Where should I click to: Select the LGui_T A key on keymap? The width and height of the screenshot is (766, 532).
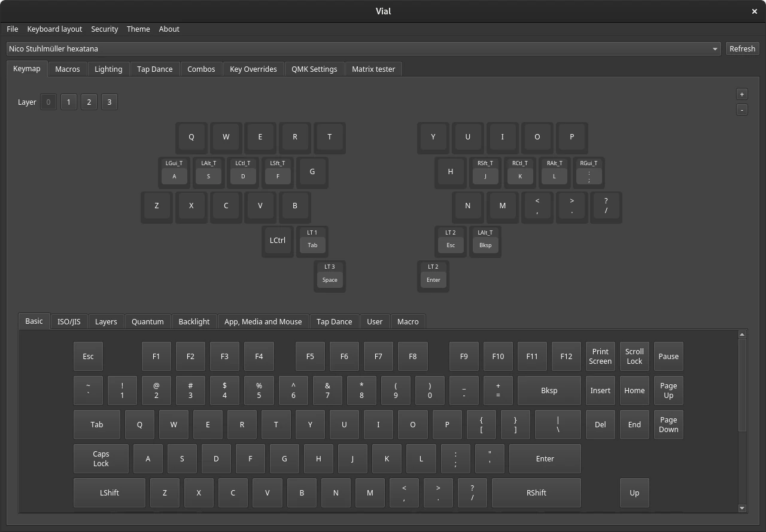coord(174,172)
